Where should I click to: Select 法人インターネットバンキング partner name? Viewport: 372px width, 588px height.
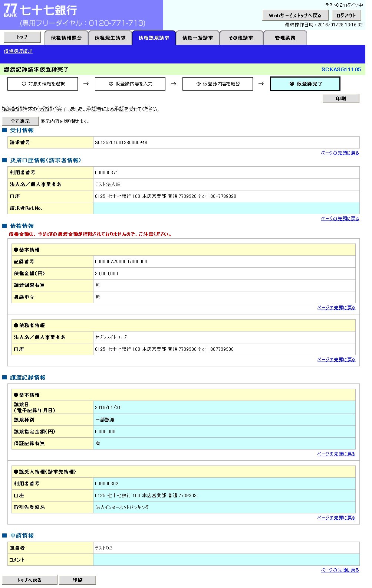pos(122,507)
